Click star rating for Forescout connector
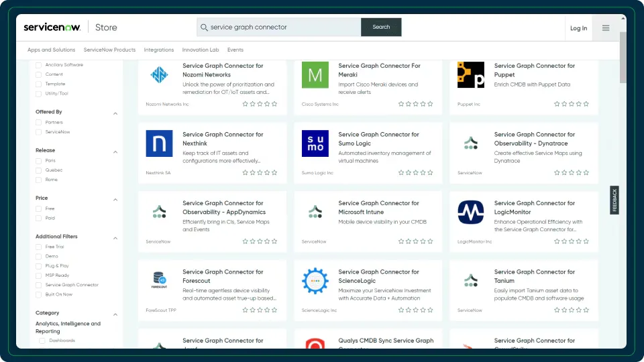 [260, 310]
